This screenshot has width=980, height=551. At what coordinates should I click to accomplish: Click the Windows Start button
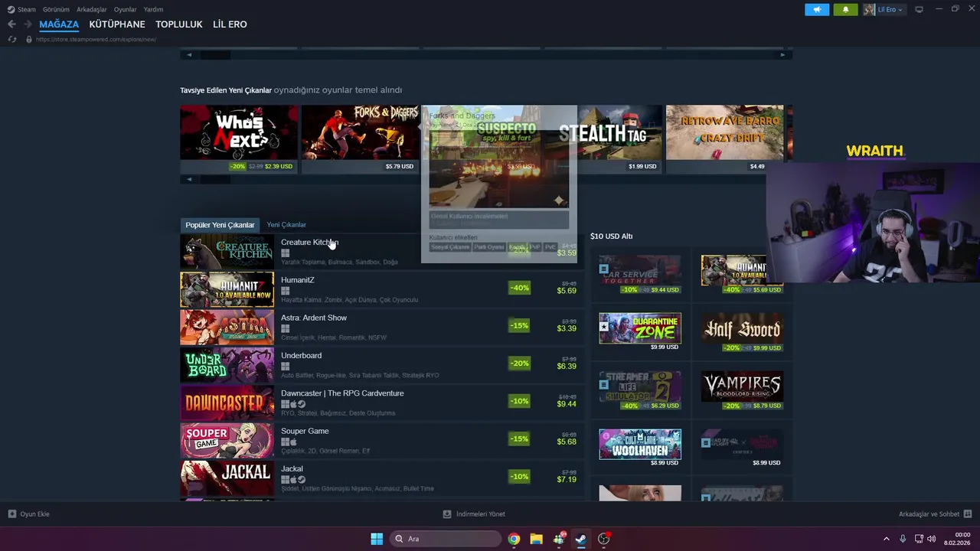(x=377, y=539)
